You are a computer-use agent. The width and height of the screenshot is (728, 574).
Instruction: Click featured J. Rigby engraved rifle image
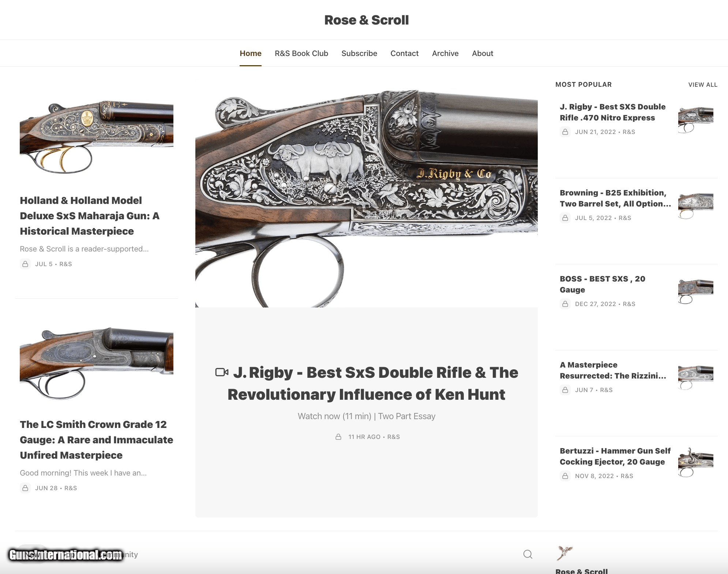(x=367, y=198)
